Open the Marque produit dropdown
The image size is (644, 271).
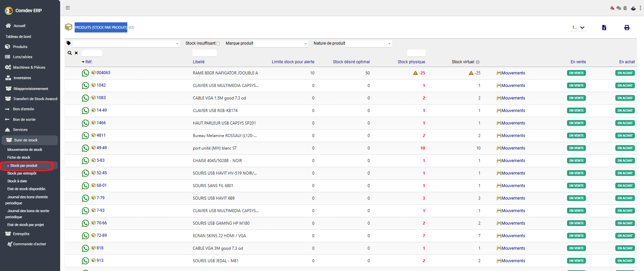click(281, 44)
